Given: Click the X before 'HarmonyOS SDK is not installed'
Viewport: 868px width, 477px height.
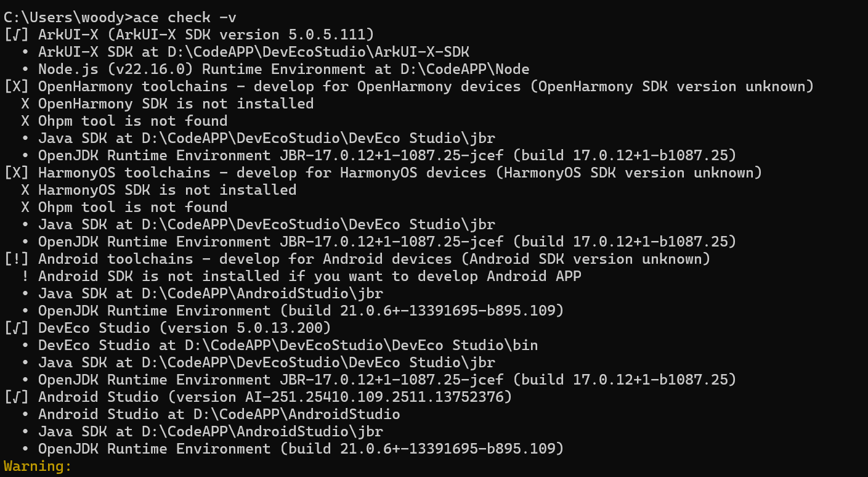Looking at the screenshot, I should pyautogui.click(x=25, y=190).
